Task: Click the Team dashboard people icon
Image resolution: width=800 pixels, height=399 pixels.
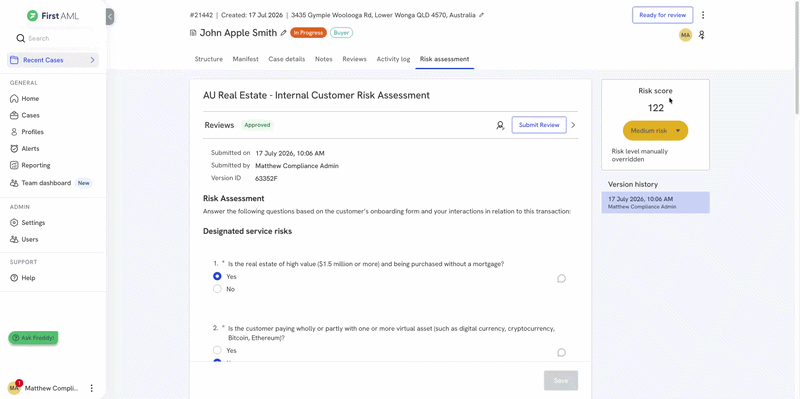Action: tap(14, 183)
